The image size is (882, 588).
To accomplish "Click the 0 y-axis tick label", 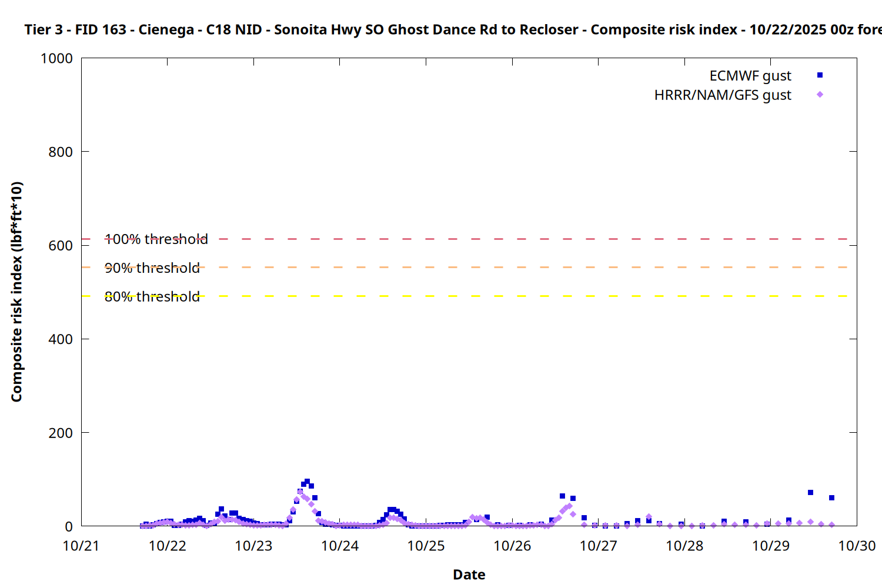I will (69, 527).
